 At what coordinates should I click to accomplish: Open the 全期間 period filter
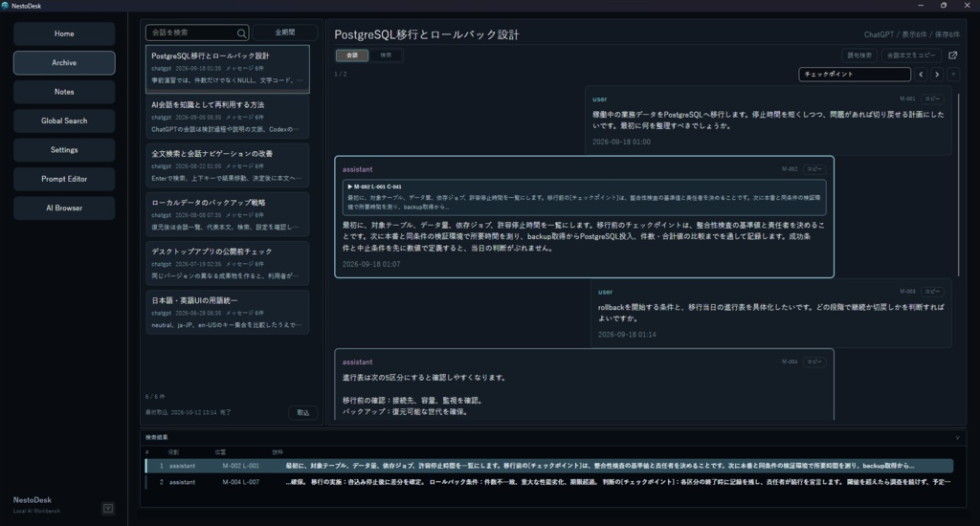click(x=285, y=33)
